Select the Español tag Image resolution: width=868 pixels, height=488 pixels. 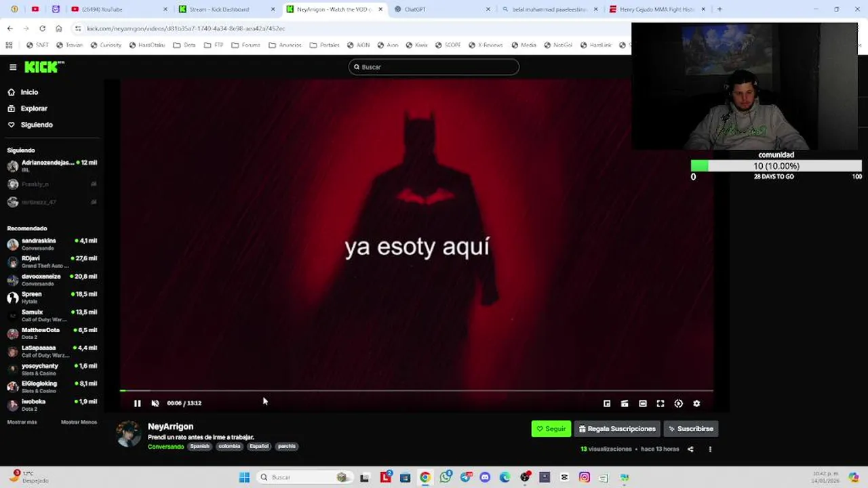pos(259,446)
